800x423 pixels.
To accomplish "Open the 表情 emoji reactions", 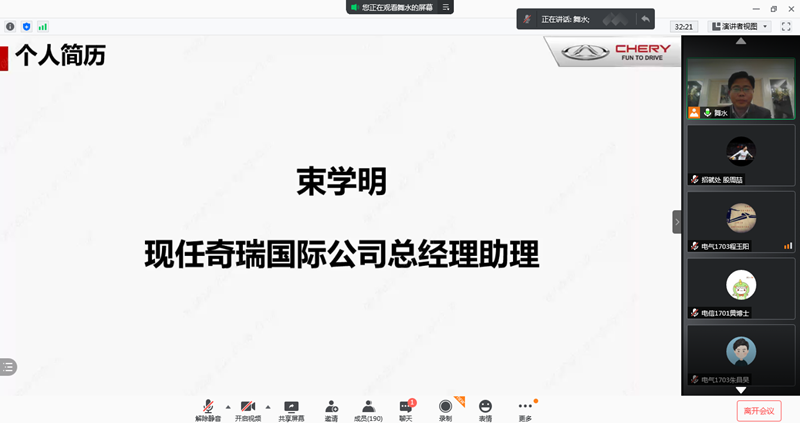I will (485, 408).
